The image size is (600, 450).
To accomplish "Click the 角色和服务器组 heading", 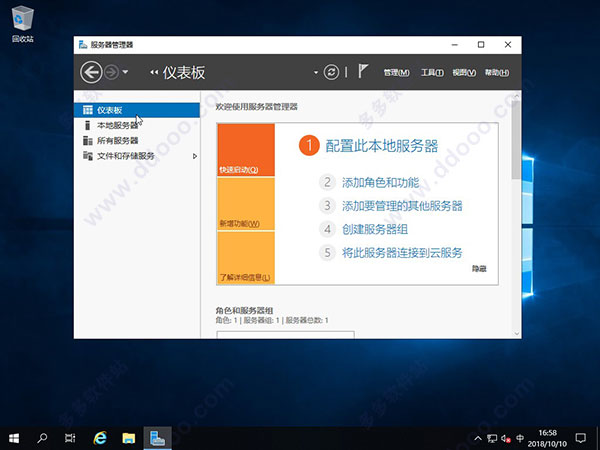I will point(244,311).
